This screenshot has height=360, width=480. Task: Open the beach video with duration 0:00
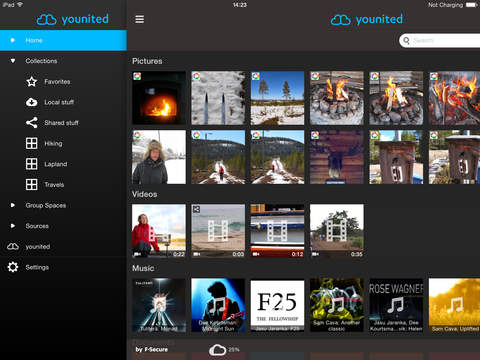pos(218,231)
